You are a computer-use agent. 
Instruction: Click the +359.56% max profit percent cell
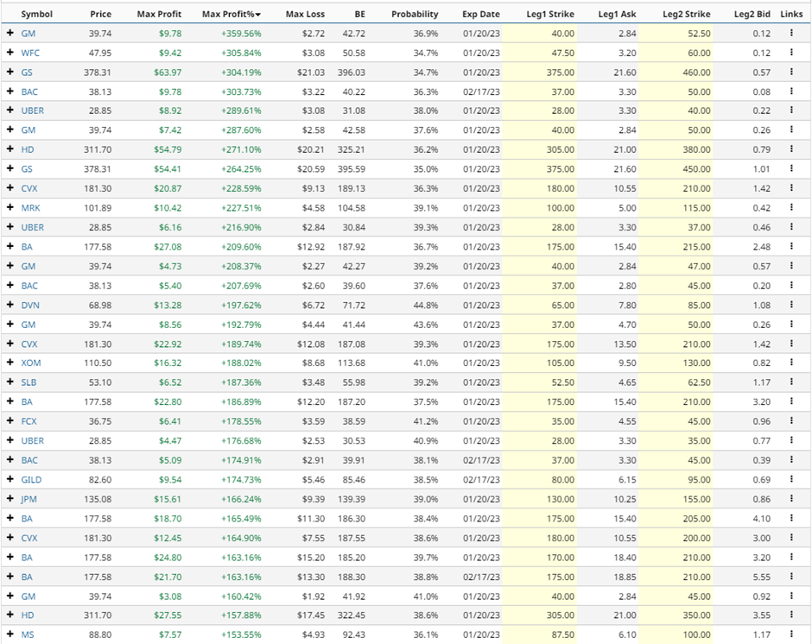coord(241,33)
